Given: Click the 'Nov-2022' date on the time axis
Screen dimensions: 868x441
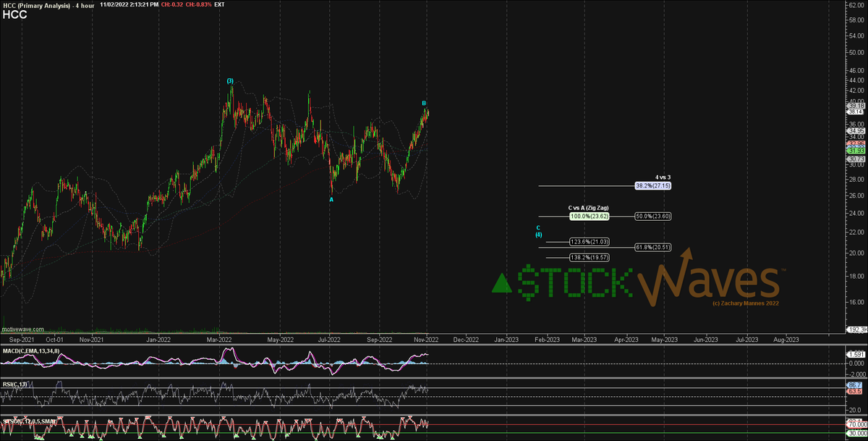Looking at the screenshot, I should tap(427, 338).
